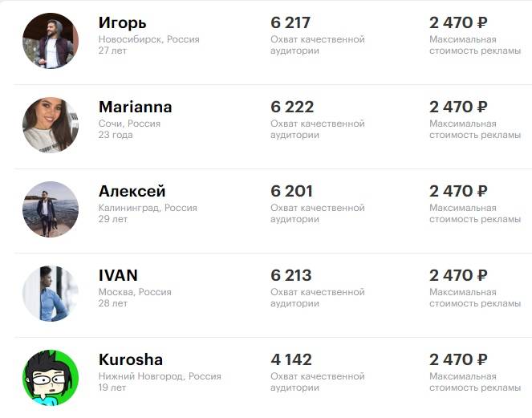532x418 pixels.
Task: Select IVAN's profile thumbnail
Action: [51, 294]
